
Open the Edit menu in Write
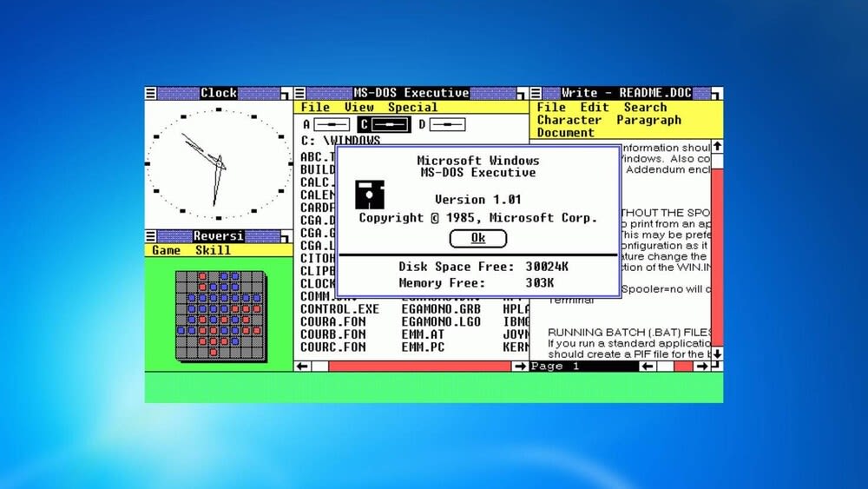[595, 108]
